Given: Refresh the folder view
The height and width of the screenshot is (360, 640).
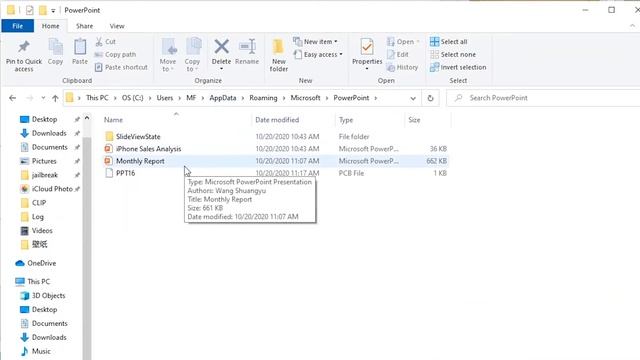Looking at the screenshot, I should tap(430, 98).
